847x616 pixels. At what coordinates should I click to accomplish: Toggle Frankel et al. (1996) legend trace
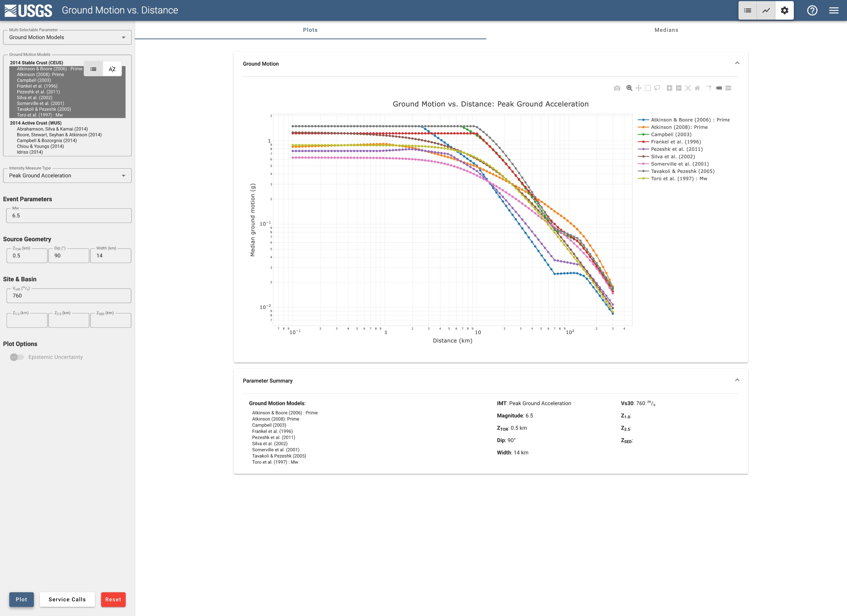[x=669, y=142]
